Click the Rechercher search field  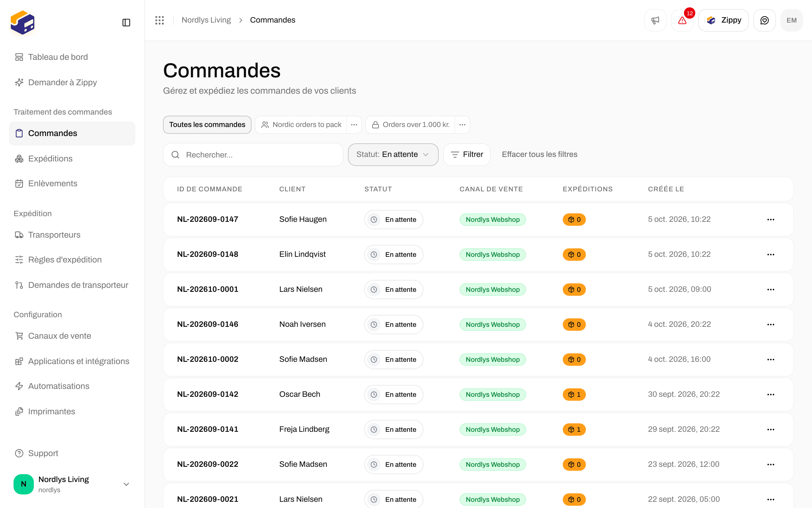click(x=253, y=155)
